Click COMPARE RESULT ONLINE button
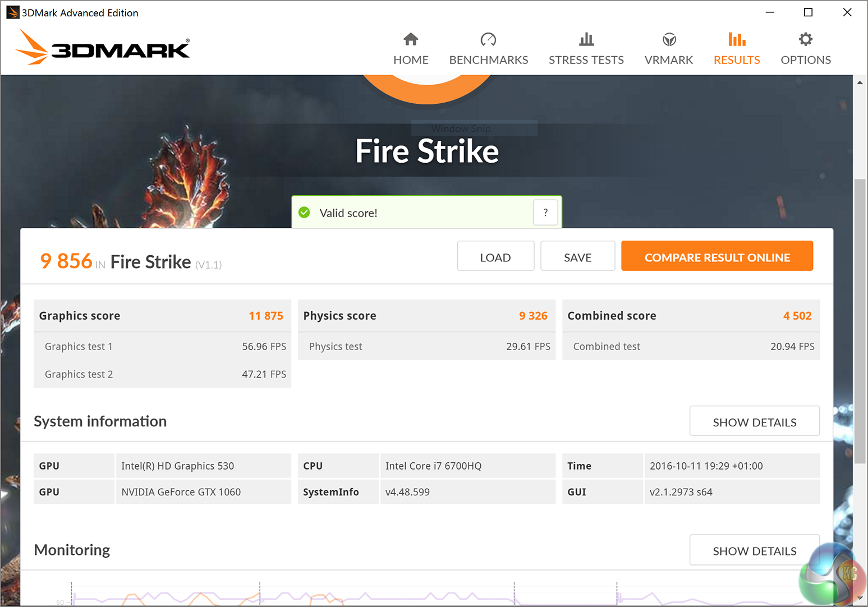Viewport: 868px width, 607px height. point(717,256)
